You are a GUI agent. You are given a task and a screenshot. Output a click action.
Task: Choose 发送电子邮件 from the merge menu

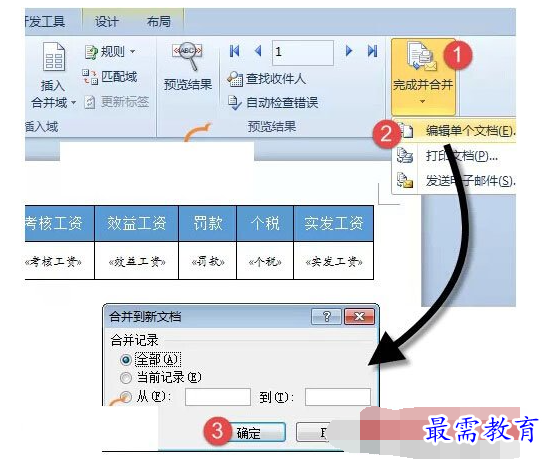[x=455, y=181]
